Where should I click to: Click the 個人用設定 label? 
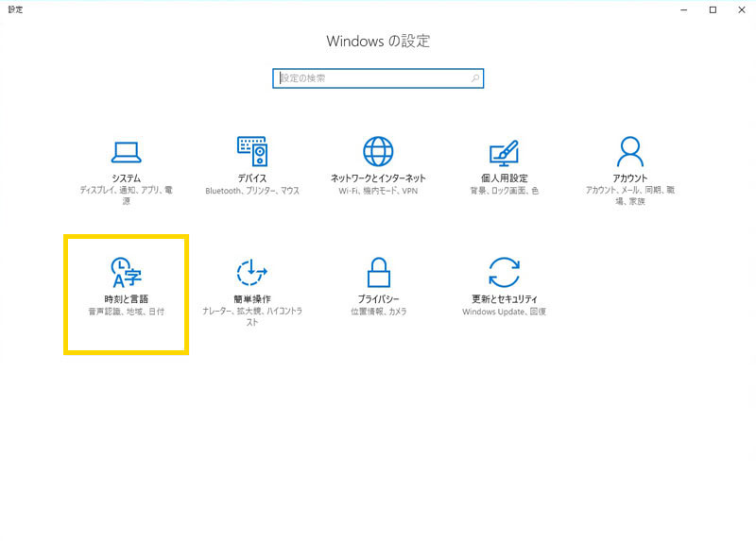pos(505,178)
